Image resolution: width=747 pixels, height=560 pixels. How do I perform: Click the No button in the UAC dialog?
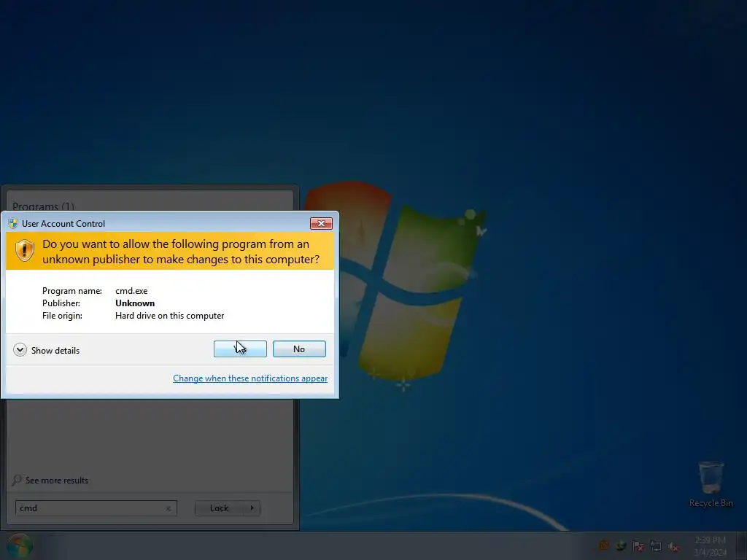pyautogui.click(x=299, y=349)
